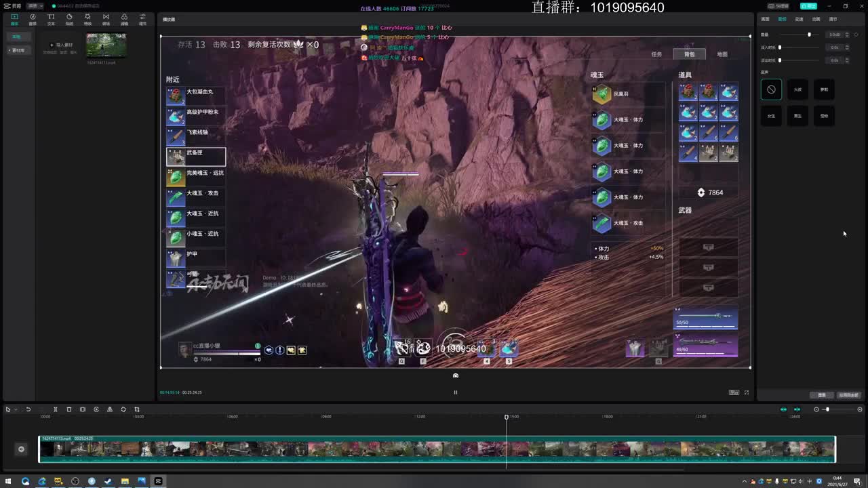Select the Uncle (大叔) voice effect
This screenshot has height=488, width=868.
pyautogui.click(x=797, y=89)
